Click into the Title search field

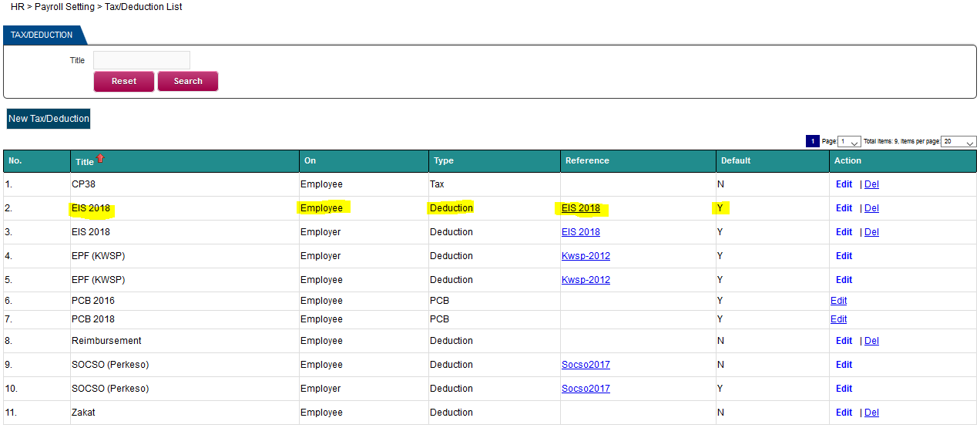(142, 60)
